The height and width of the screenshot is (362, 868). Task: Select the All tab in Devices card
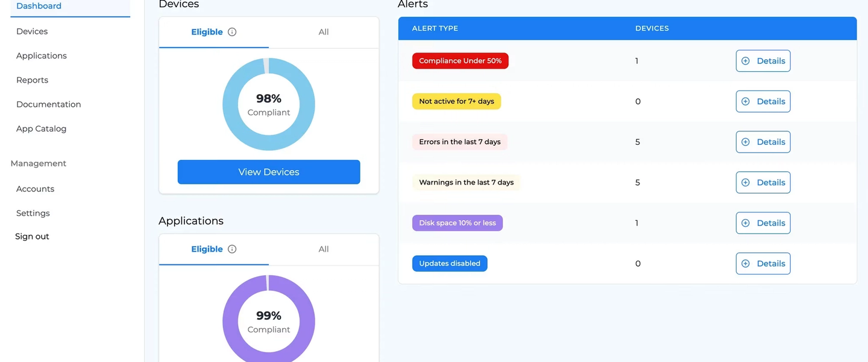[x=324, y=32]
